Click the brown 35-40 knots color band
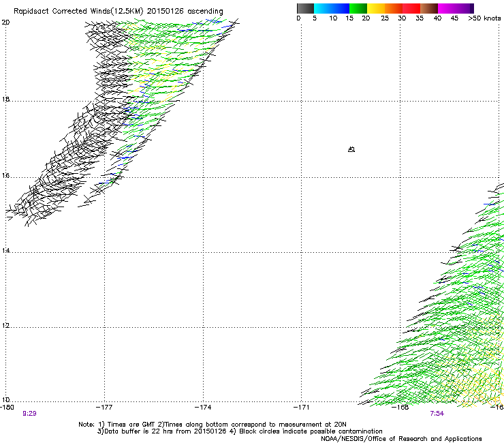This screenshot has width=504, height=443. [429, 8]
